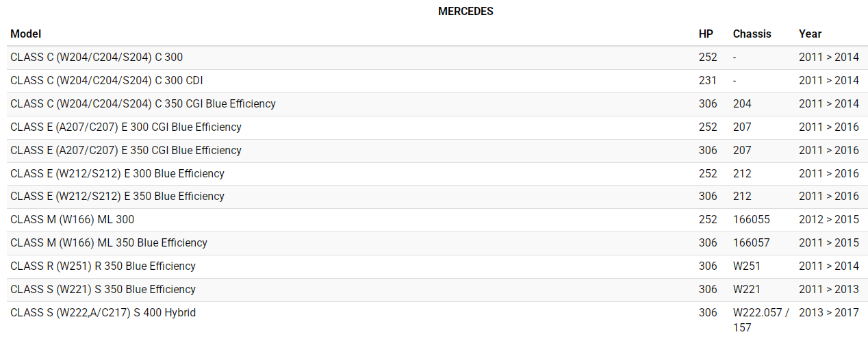Click E 350 CGI Blue Efficiency model
Screen dimensions: 868x339
tap(126, 151)
